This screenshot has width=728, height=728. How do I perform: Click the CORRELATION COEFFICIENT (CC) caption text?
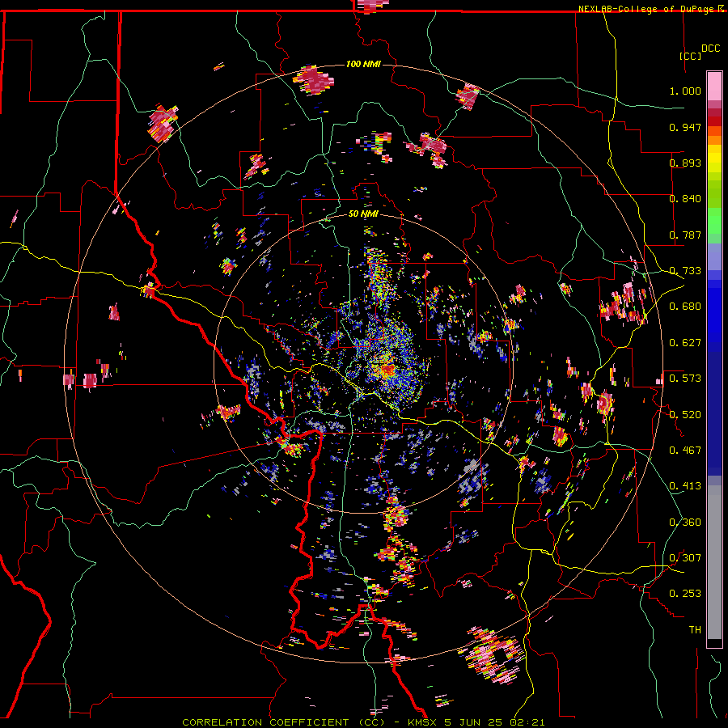[x=283, y=722]
